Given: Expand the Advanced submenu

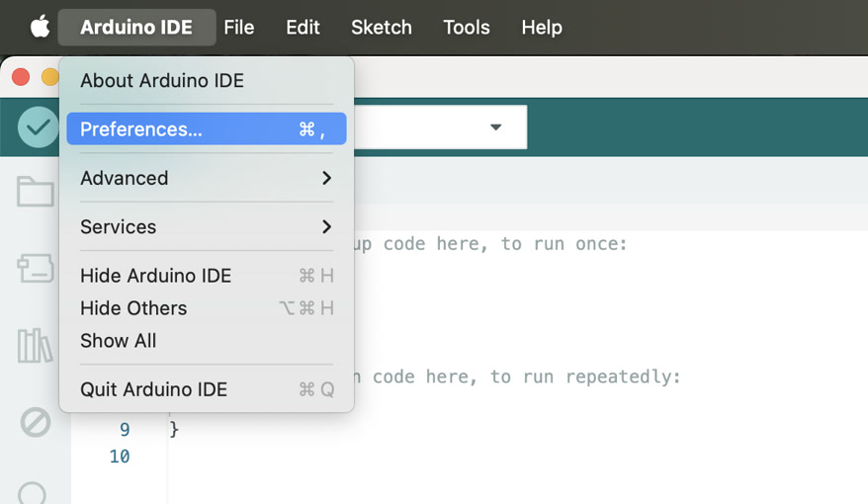Looking at the screenshot, I should [x=207, y=178].
